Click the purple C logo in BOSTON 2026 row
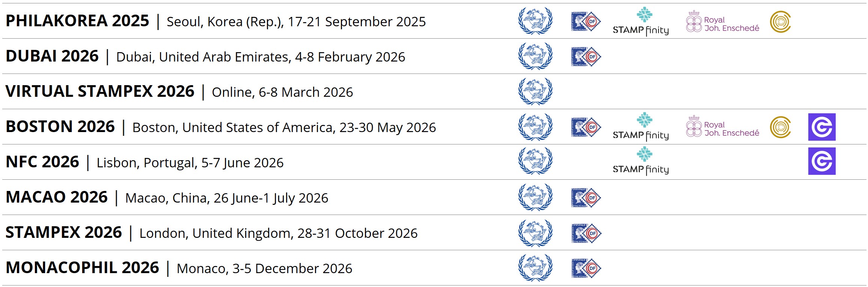Viewport: 868px width, 287px height. click(822, 127)
